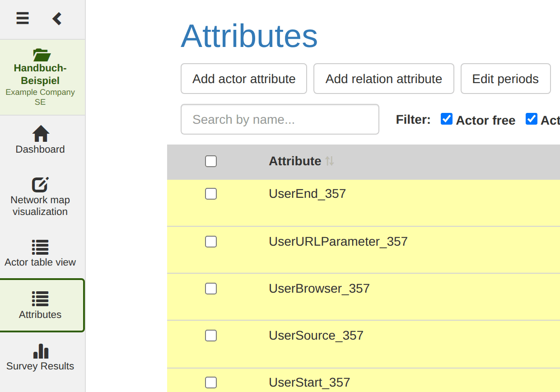Image resolution: width=560 pixels, height=392 pixels.
Task: Select the UserBrowser_357 attribute name
Action: (x=319, y=289)
